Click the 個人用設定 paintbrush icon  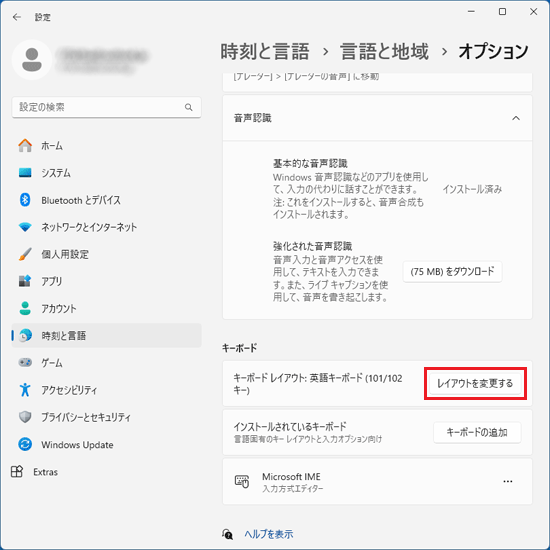[x=25, y=254]
